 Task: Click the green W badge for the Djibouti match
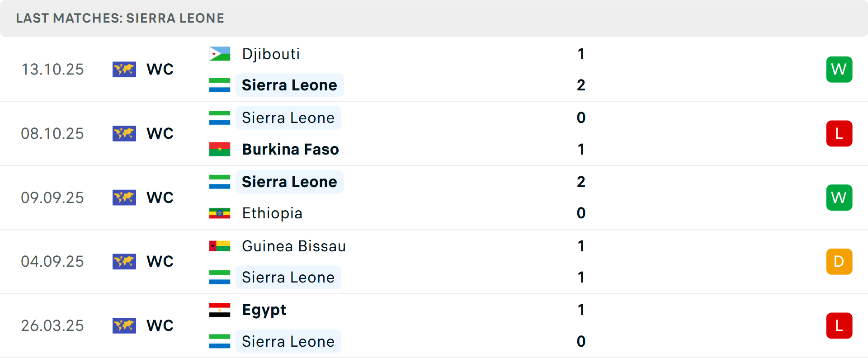(839, 69)
